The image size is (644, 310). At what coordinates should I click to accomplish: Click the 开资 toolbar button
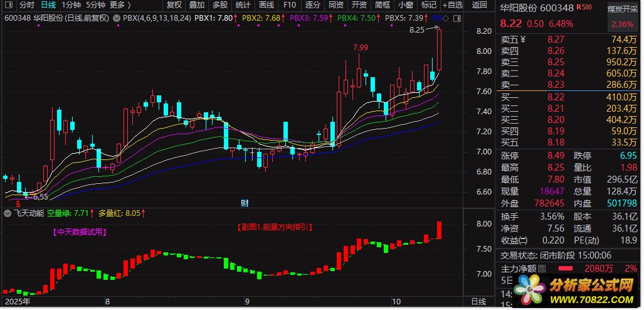tap(359, 6)
